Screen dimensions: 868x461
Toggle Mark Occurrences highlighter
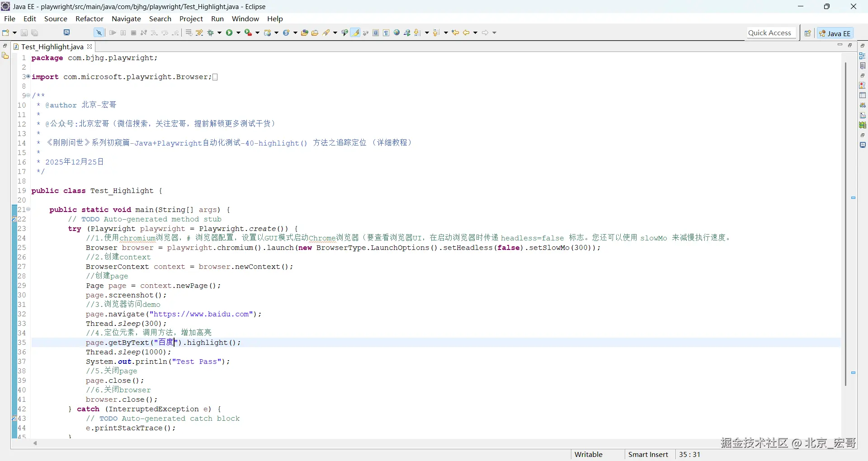[356, 33]
